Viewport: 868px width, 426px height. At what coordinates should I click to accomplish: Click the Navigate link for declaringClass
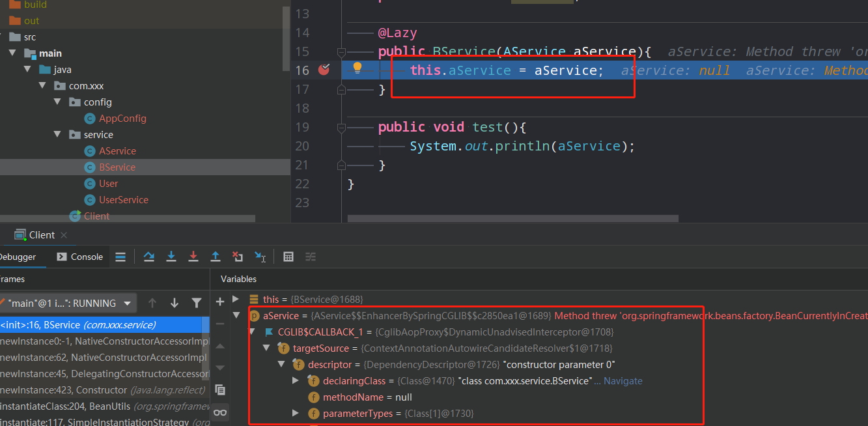[x=623, y=381]
